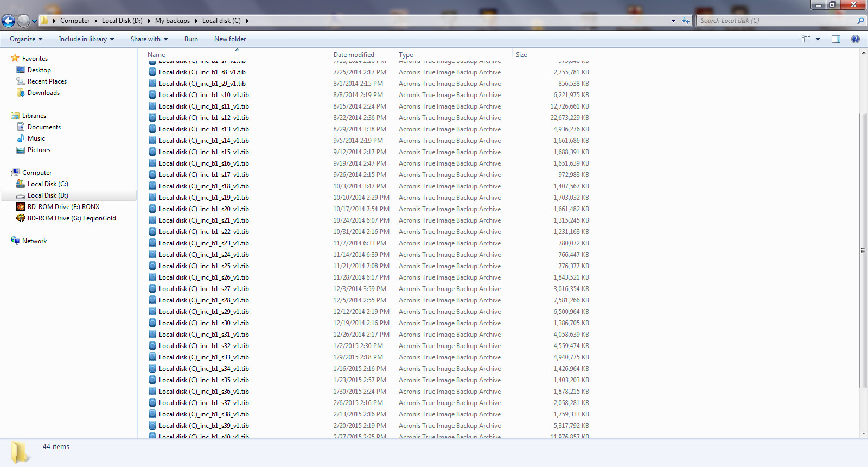
Task: Click file icon for inc_b1_s28_v1.tib
Action: [152, 300]
